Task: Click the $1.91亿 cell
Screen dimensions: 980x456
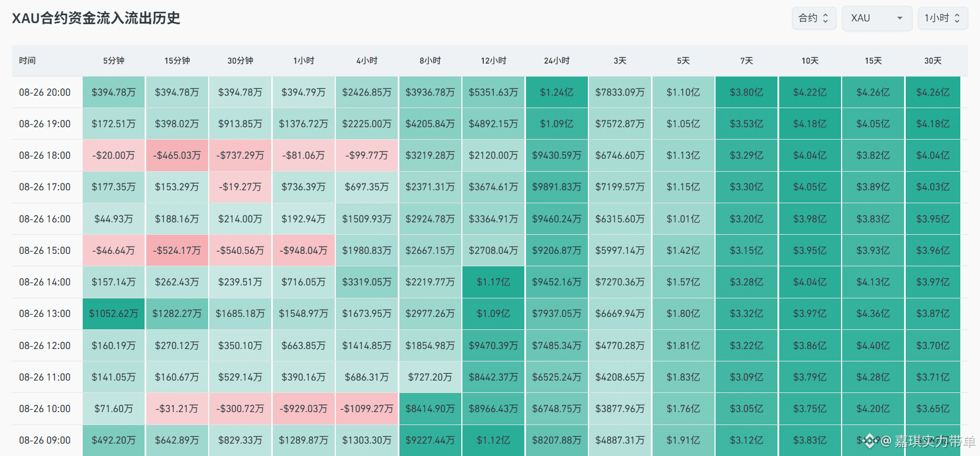Action: pyautogui.click(x=684, y=440)
